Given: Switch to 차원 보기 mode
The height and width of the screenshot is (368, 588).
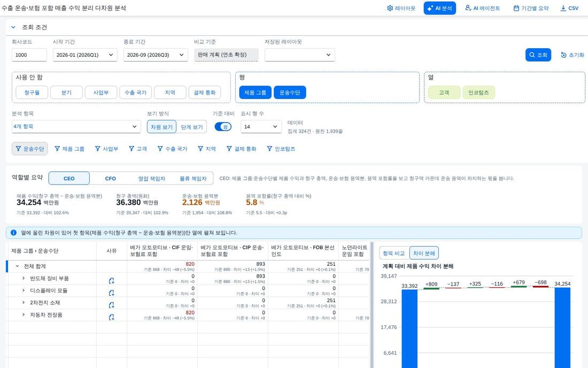Looking at the screenshot, I should [161, 127].
